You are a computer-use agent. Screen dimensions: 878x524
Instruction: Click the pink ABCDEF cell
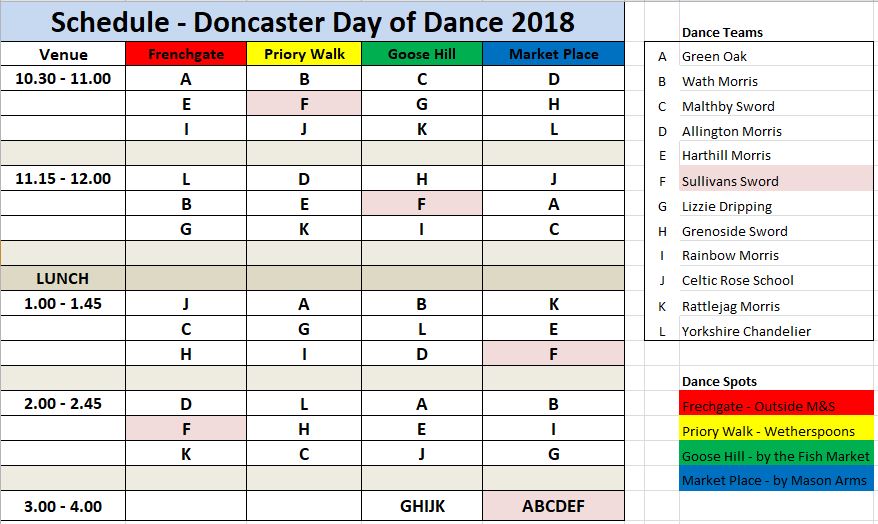(x=553, y=506)
